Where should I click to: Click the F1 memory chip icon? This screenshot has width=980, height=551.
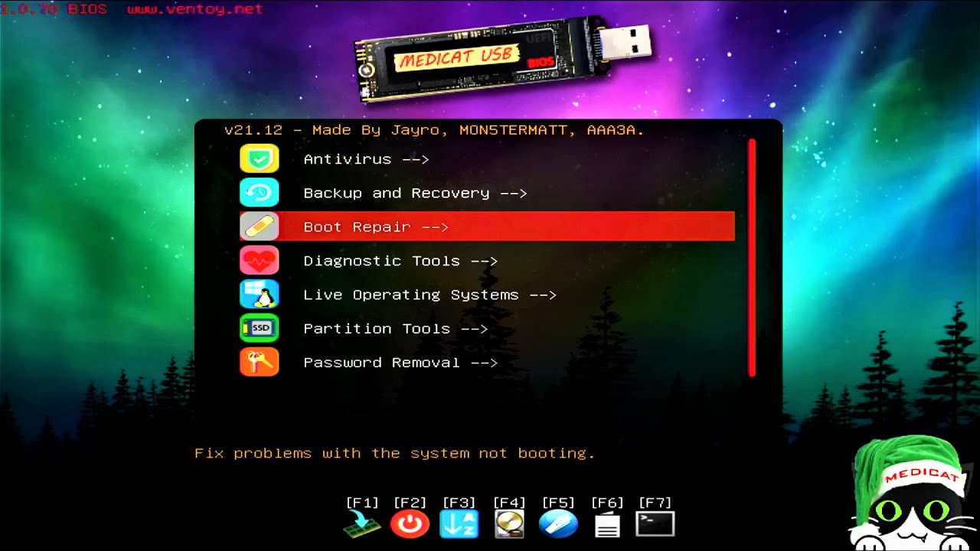362,525
